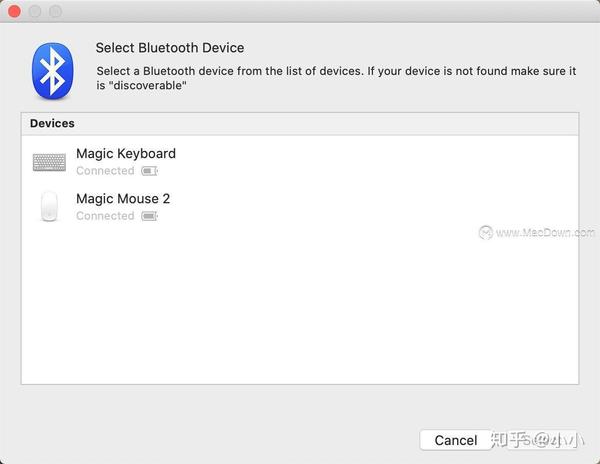Viewport: 600px width, 464px height.
Task: Click the Zhihu watermark beside Cancel
Action: [538, 440]
